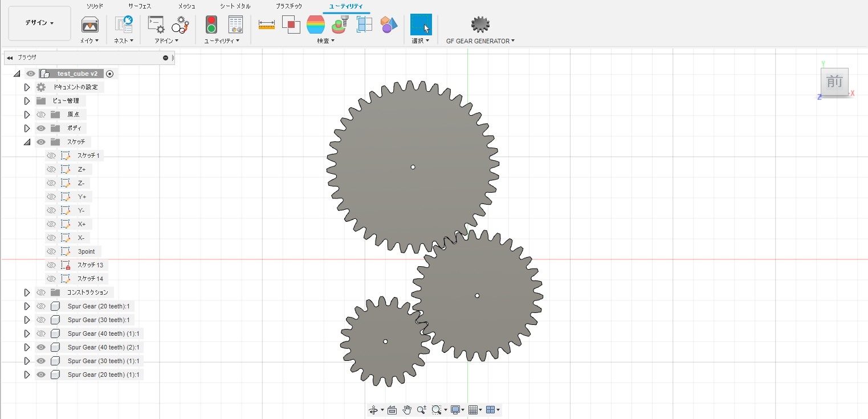Click the Scripts and Add-ins icon
This screenshot has width=868, height=419.
pos(156,25)
